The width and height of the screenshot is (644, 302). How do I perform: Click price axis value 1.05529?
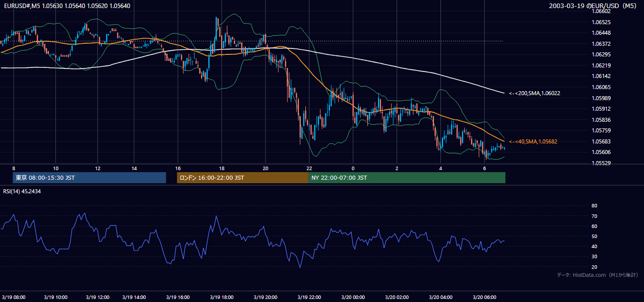(601, 163)
